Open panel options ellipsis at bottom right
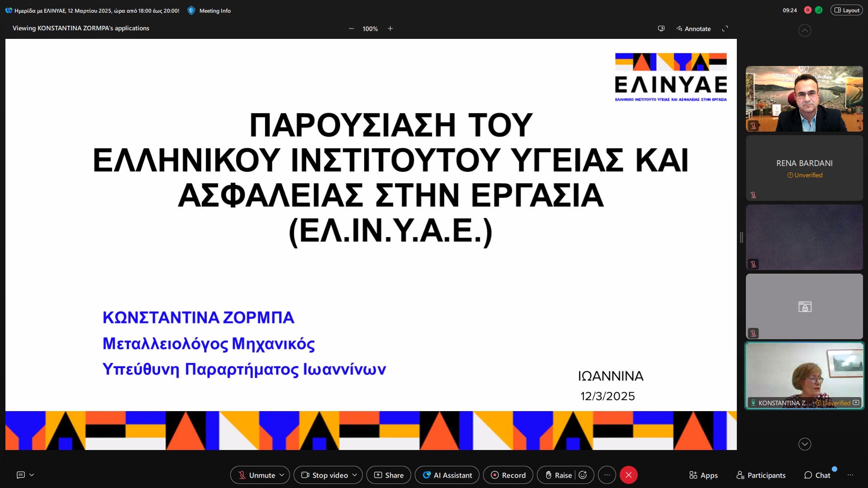 point(850,475)
